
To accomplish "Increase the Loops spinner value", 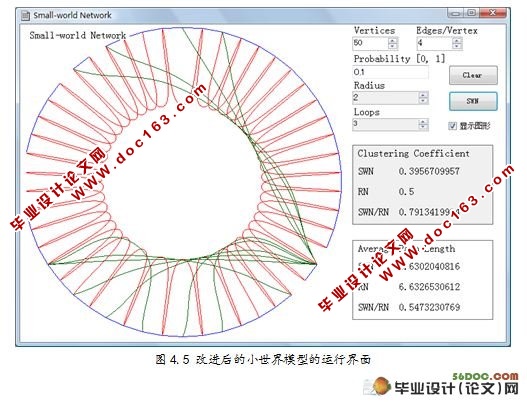I will pos(423,121).
